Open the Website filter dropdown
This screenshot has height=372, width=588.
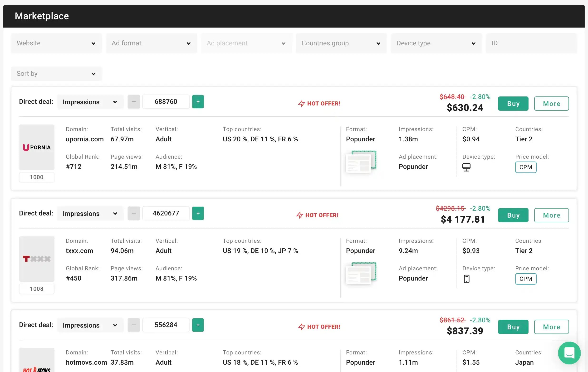56,43
